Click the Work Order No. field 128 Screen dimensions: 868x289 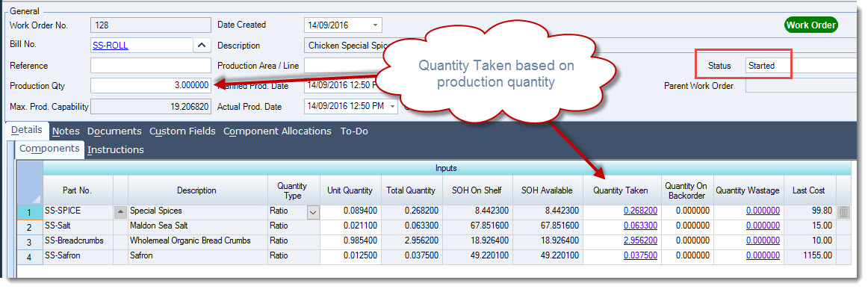(x=151, y=25)
